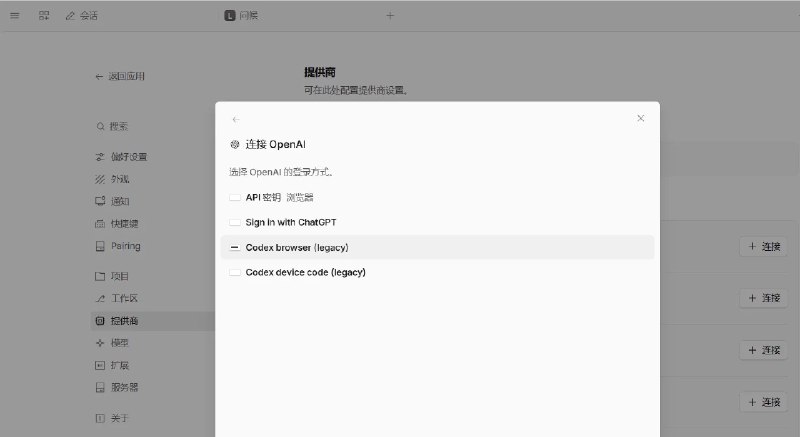Switch to the 问候 tab
The image size is (800, 437).
pos(241,16)
